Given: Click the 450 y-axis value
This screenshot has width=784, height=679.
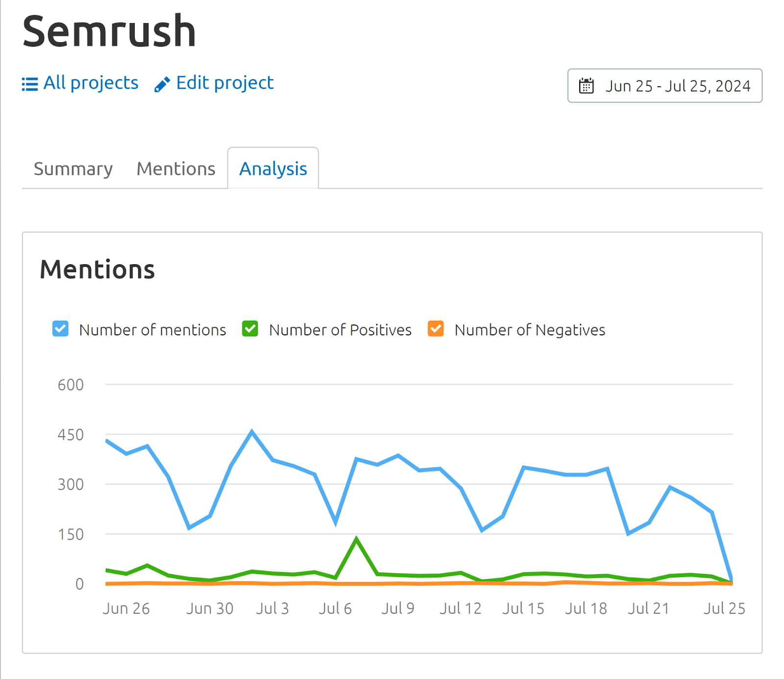Looking at the screenshot, I should pos(71,435).
